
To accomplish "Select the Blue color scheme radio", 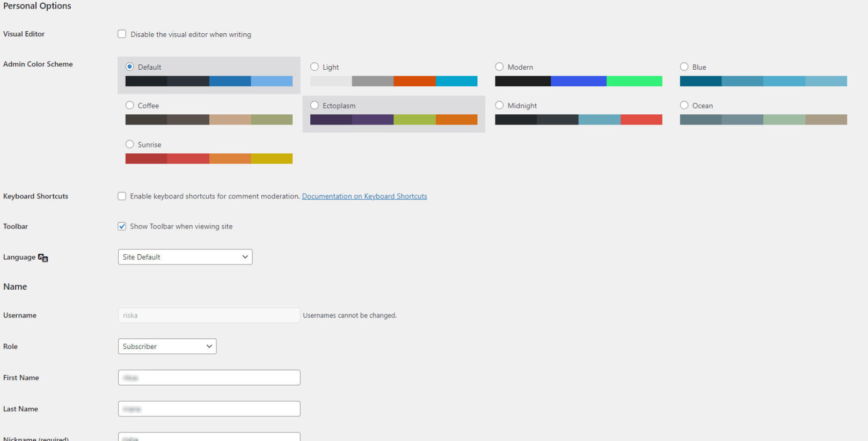I will [x=684, y=67].
